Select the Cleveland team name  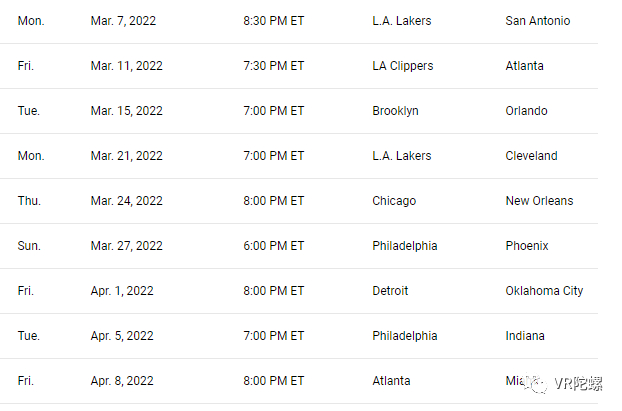pos(532,156)
